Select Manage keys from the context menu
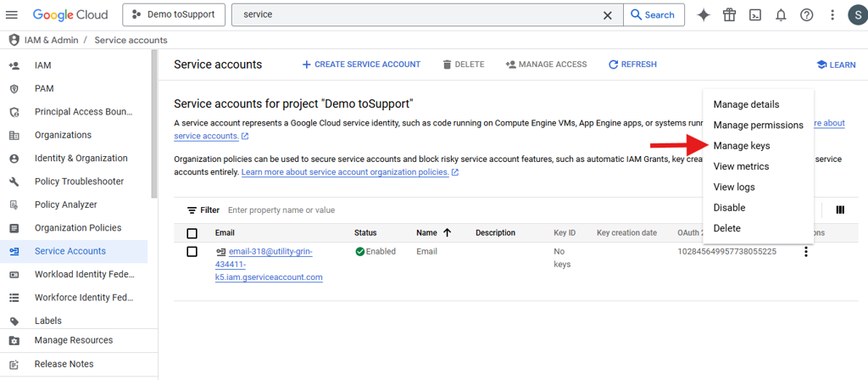 (741, 146)
